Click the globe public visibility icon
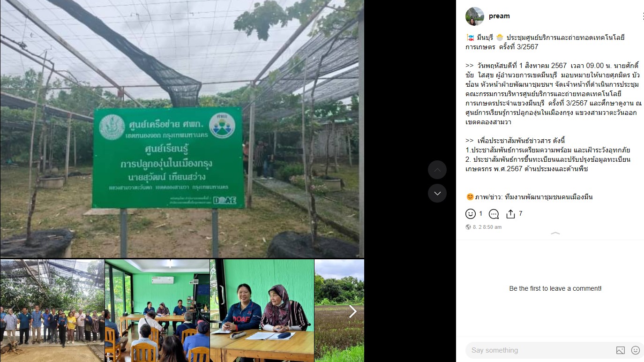This screenshot has width=644, height=362. click(468, 227)
